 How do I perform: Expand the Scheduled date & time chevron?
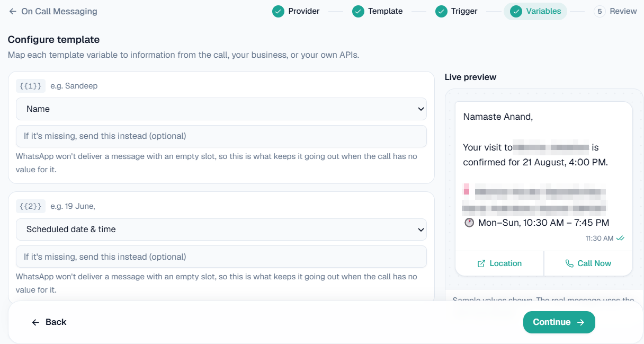pyautogui.click(x=421, y=230)
